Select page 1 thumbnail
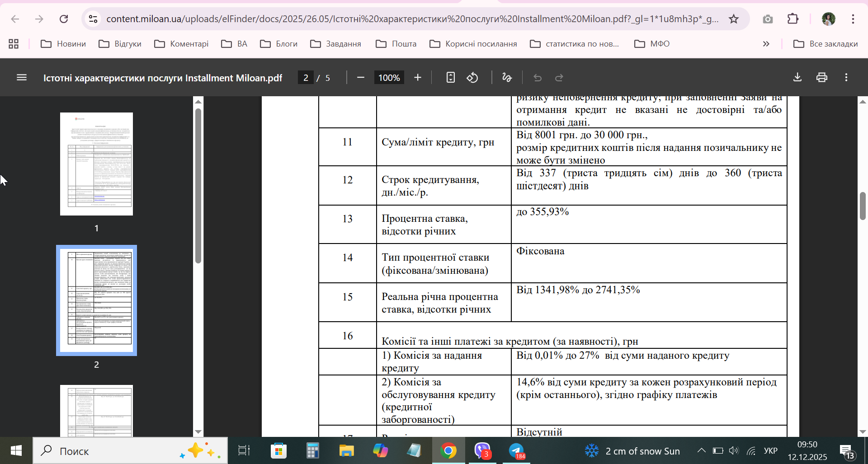 tap(96, 164)
